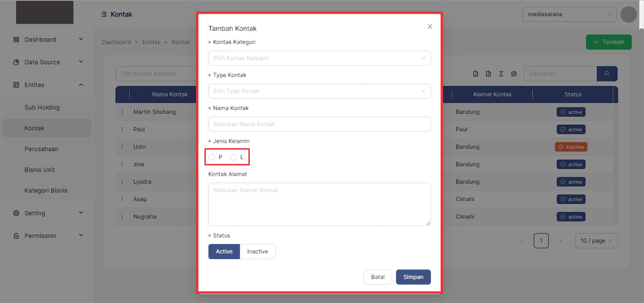Open the three-dot menu next to Lyodra

coord(122,181)
